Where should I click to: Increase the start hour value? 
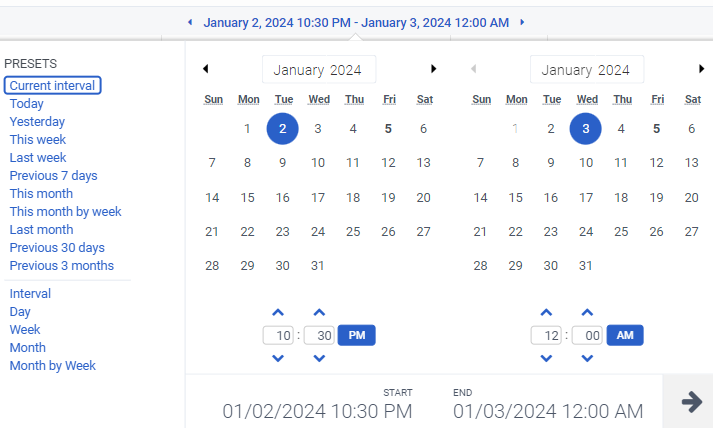coord(278,313)
